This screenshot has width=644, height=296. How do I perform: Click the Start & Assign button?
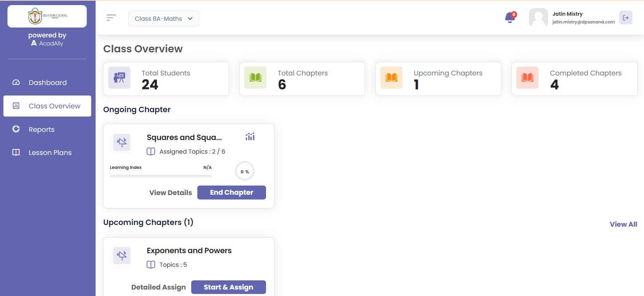228,287
